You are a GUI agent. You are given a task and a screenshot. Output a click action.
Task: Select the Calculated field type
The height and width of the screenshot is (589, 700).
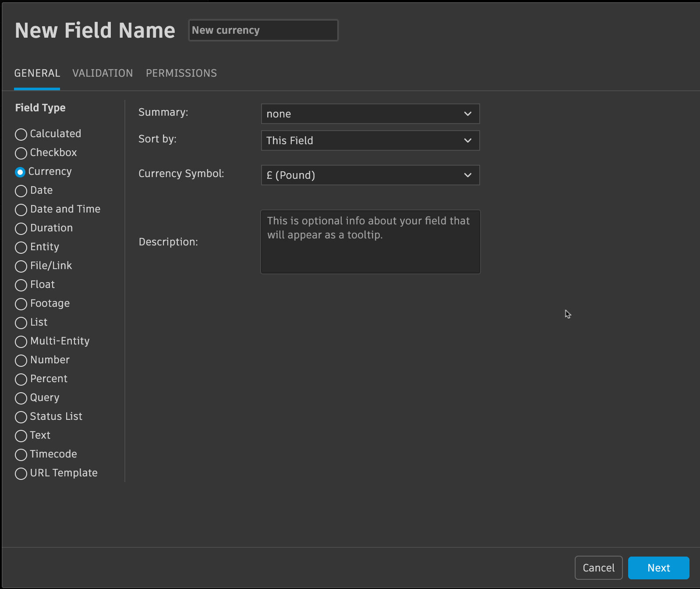[21, 135]
